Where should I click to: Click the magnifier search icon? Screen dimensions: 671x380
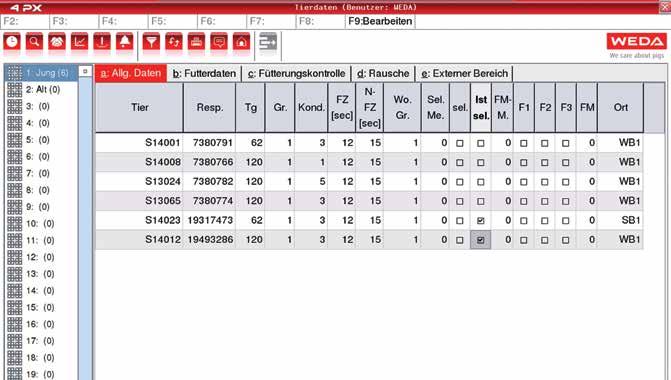[34, 42]
